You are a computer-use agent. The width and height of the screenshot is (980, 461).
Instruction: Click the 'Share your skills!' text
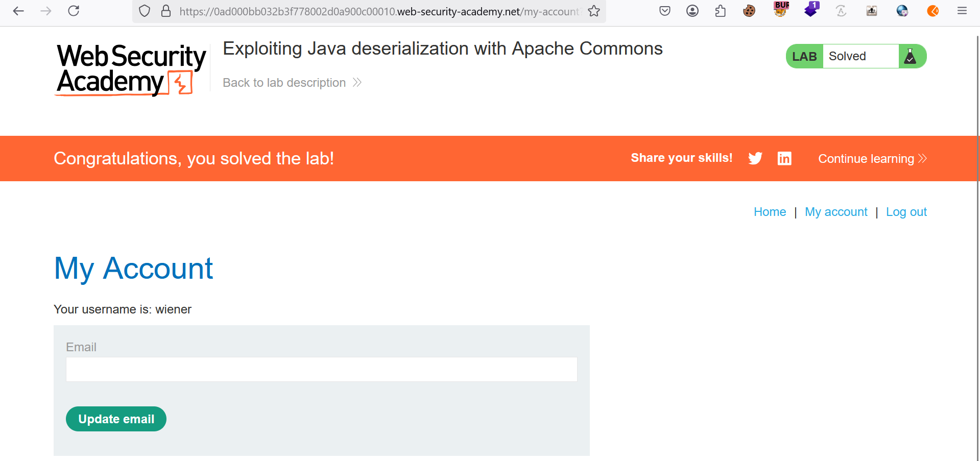[x=681, y=158]
